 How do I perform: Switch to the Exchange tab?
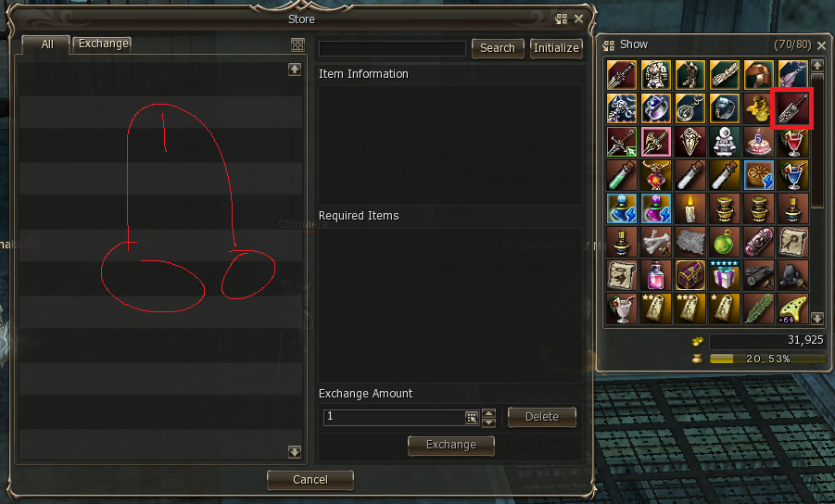pos(103,44)
